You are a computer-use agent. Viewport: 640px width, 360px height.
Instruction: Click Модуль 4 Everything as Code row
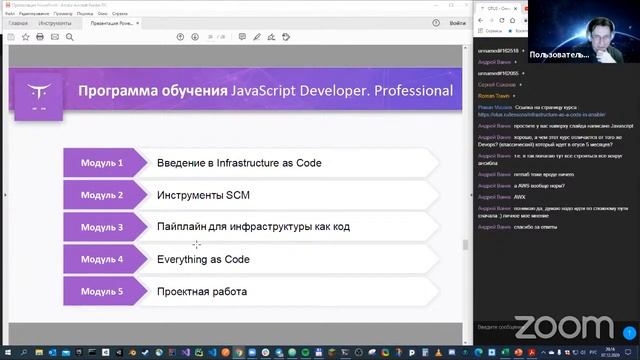point(251,259)
